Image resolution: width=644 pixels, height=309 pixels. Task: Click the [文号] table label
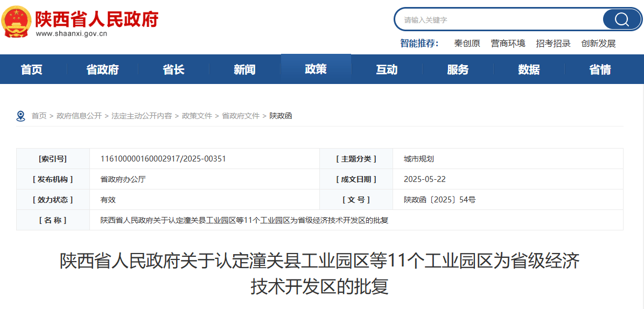pyautogui.click(x=356, y=200)
